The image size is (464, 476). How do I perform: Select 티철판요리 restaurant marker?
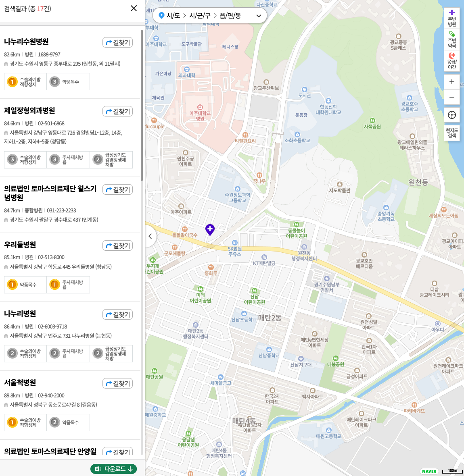[x=245, y=135]
